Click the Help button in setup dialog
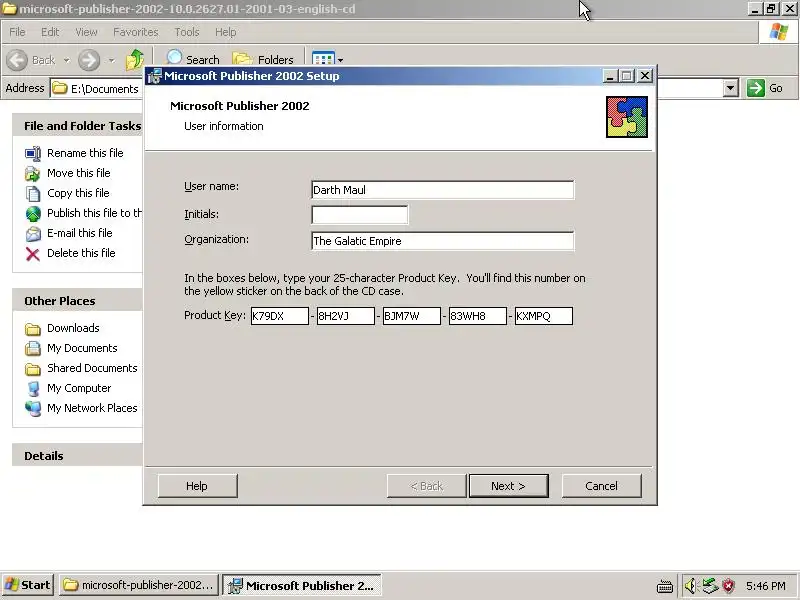Screen dimensions: 800x600 (x=197, y=486)
